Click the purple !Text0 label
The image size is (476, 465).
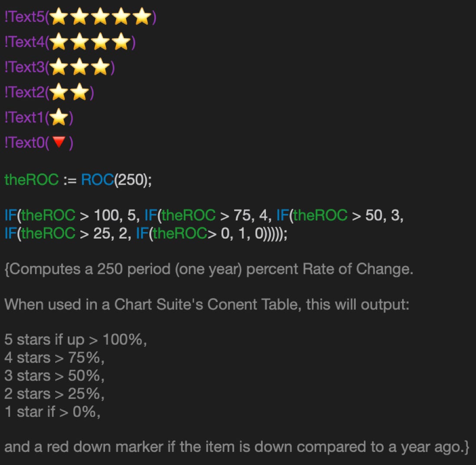point(24,143)
